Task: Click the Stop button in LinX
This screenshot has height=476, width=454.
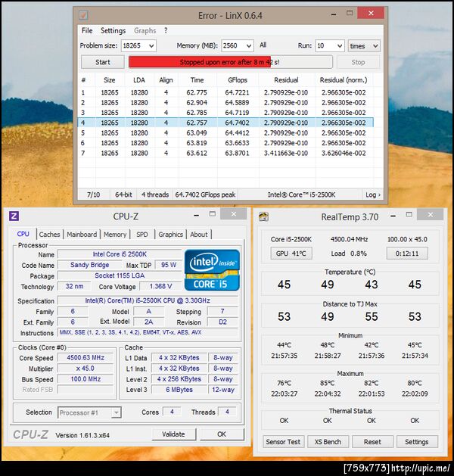Action: (x=358, y=62)
